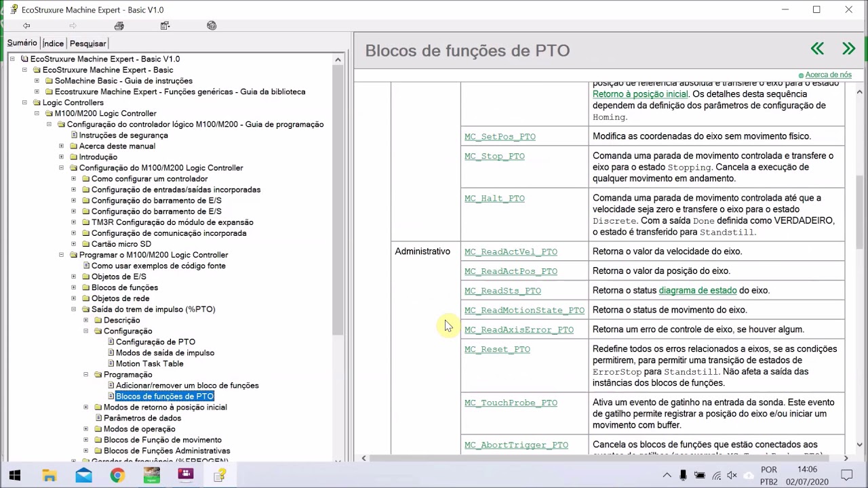Click the muted volume tray icon
This screenshot has width=868, height=488.
click(x=732, y=476)
